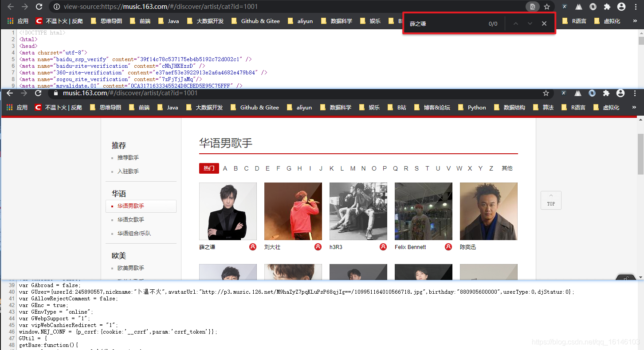Select the 其他 filter tab
Viewport: 644px width, 350px height.
tap(507, 168)
